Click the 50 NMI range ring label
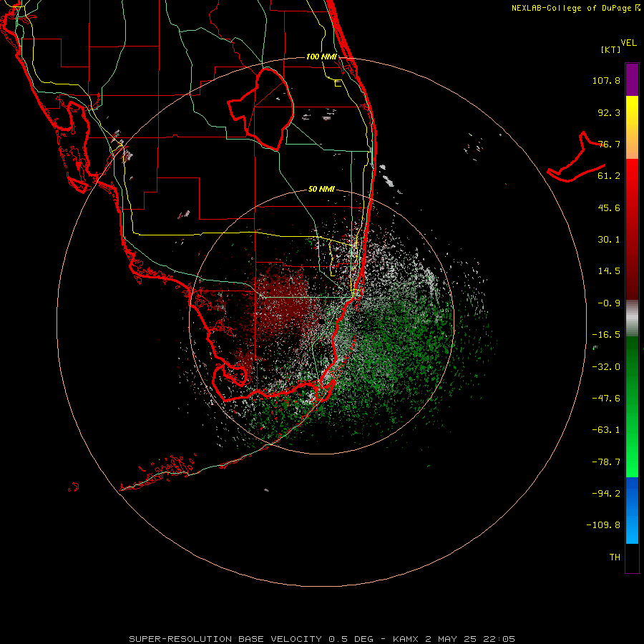The image size is (644, 644). pyautogui.click(x=321, y=189)
